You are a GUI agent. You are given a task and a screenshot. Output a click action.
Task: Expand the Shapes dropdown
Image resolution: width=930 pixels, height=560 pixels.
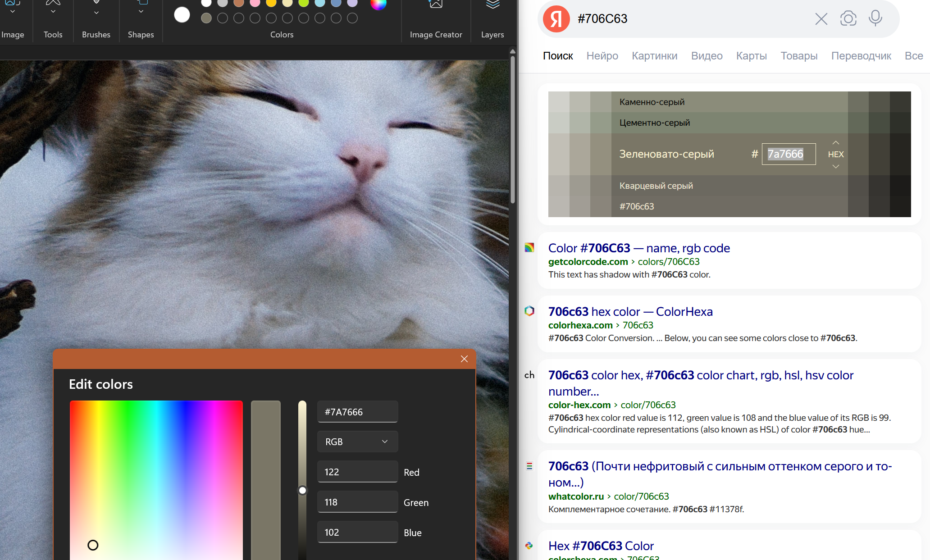click(141, 12)
